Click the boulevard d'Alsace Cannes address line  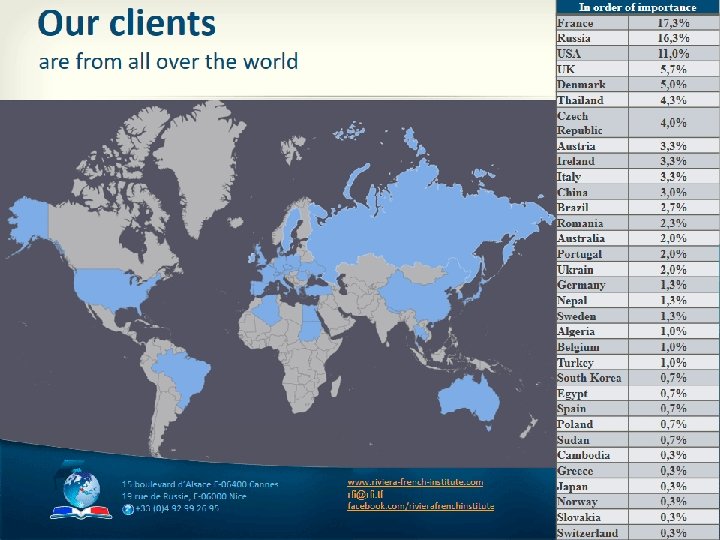200,484
